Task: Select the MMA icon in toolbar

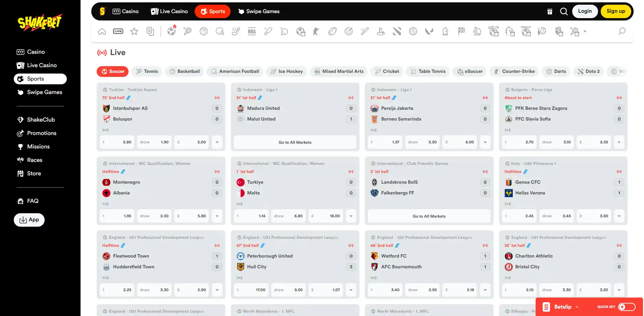Action: point(252,32)
